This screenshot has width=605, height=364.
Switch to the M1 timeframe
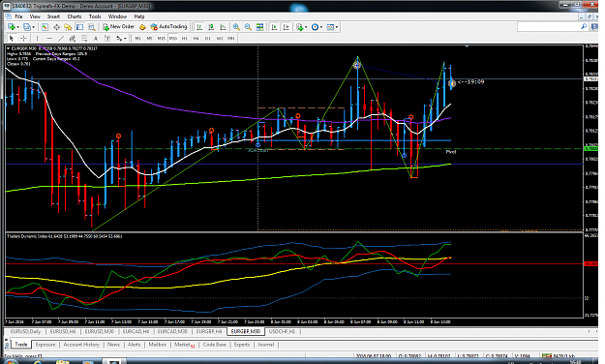pyautogui.click(x=137, y=38)
